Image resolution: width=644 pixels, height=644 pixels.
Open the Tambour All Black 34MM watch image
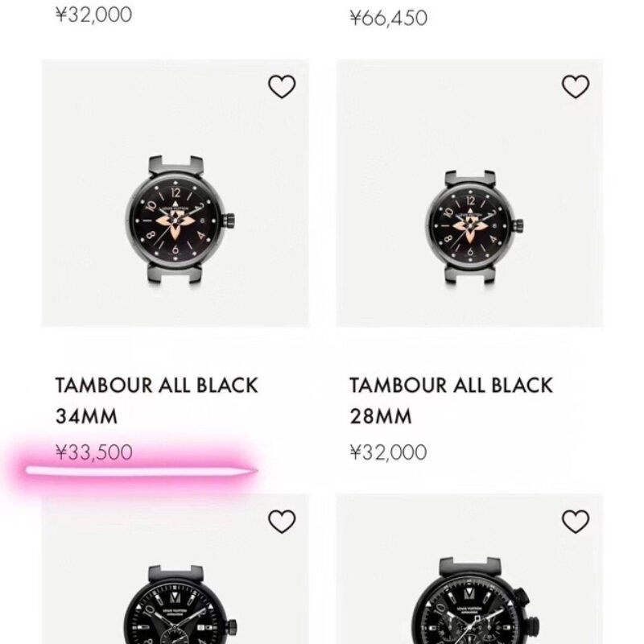click(179, 221)
